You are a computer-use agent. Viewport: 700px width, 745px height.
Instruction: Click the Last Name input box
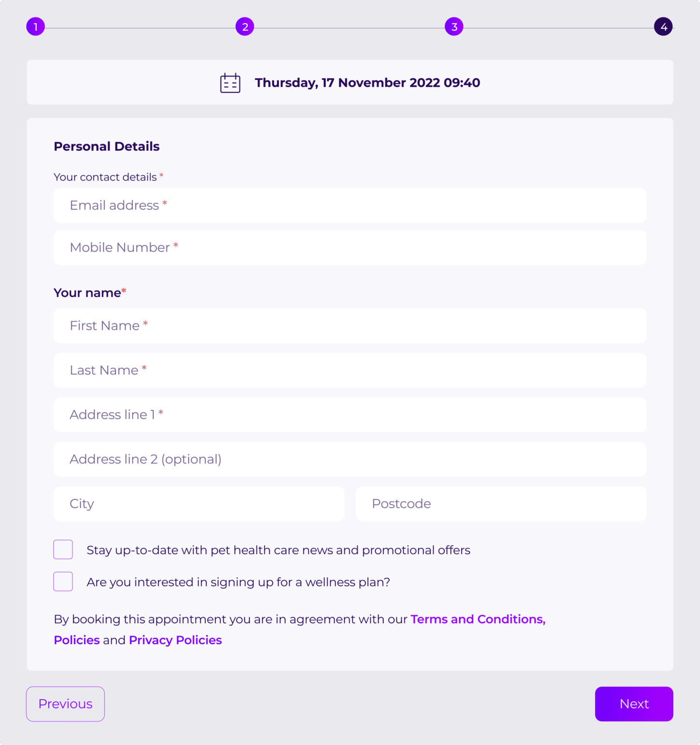click(x=350, y=371)
